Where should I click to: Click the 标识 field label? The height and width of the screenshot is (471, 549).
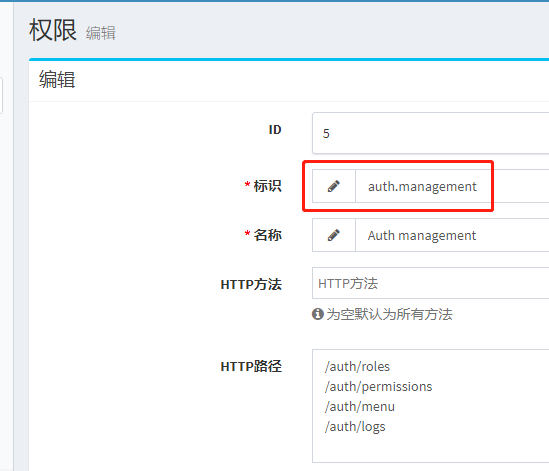pyautogui.click(x=267, y=186)
